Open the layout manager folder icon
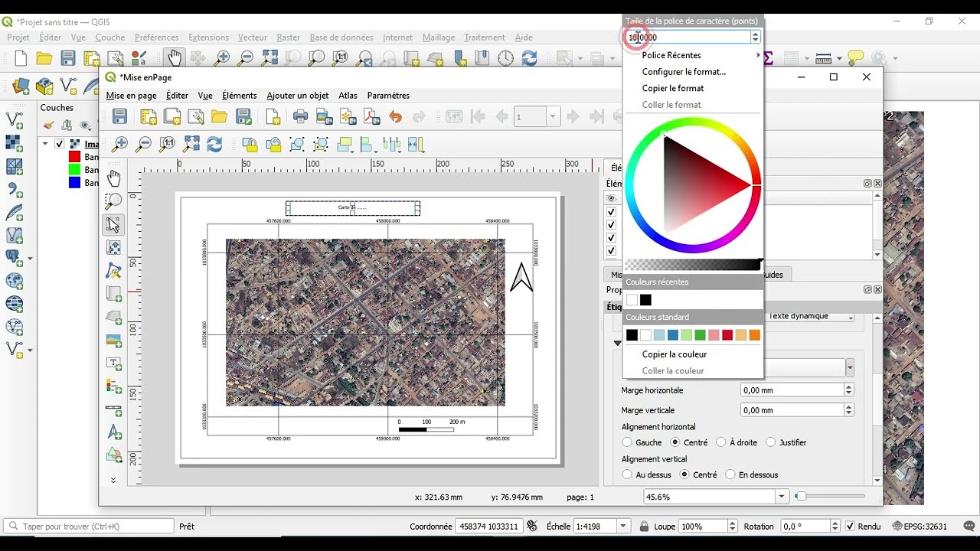 [x=220, y=117]
